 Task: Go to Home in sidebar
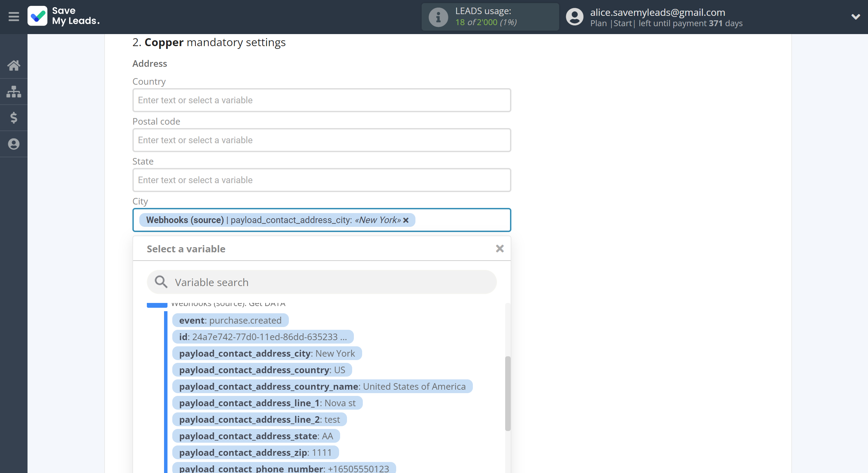[14, 65]
